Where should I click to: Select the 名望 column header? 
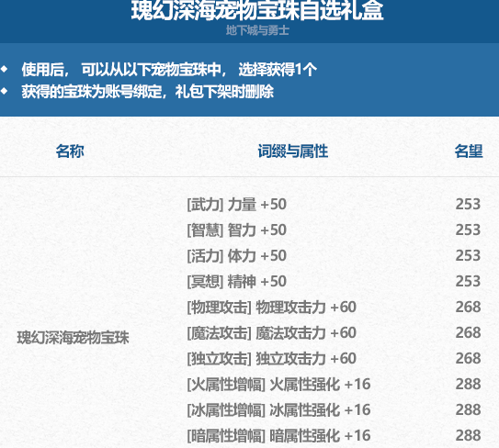tap(469, 151)
